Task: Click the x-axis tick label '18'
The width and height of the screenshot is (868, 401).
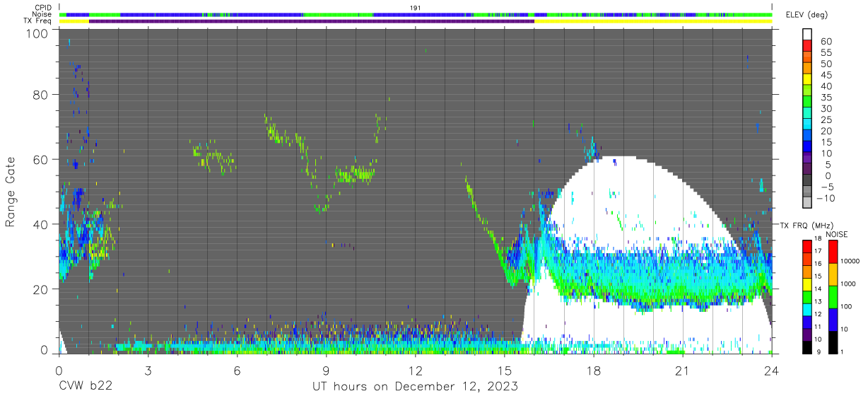Action: (594, 371)
